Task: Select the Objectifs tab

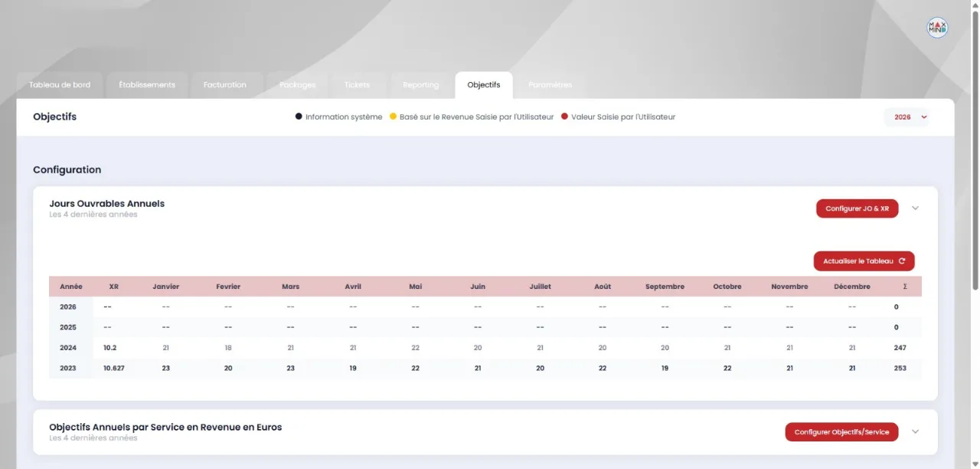Action: coord(484,85)
